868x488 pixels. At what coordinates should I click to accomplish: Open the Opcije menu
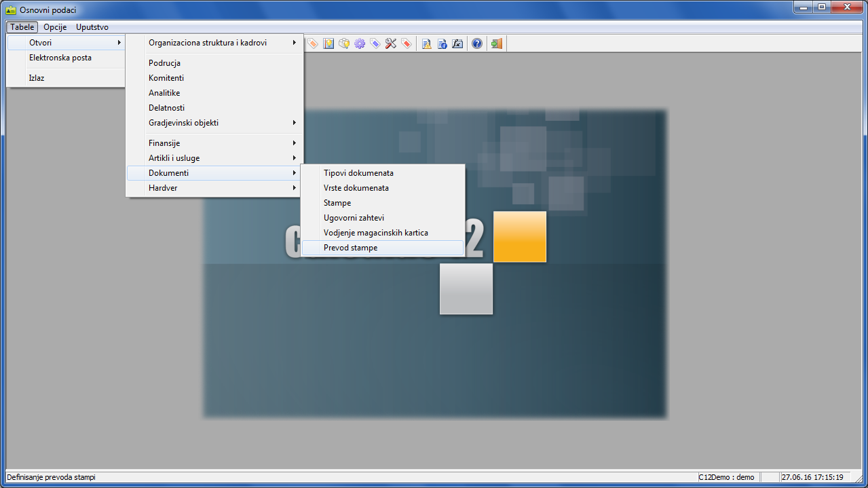click(x=55, y=27)
